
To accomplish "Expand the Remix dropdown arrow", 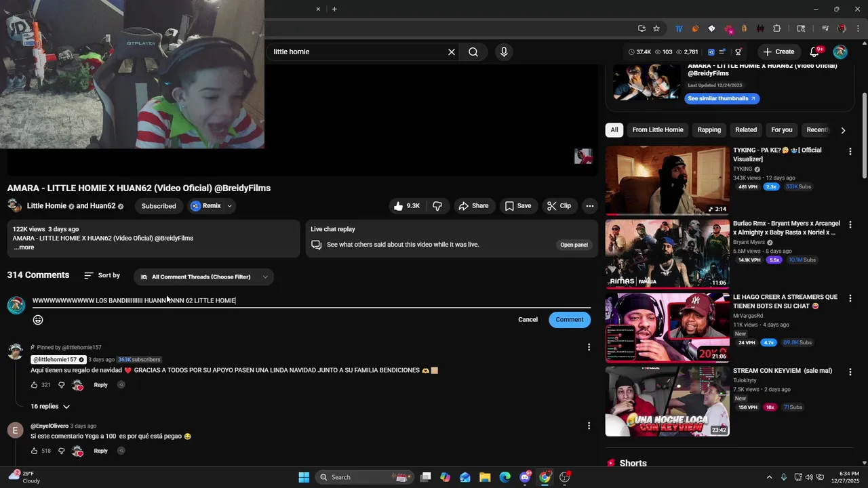I will (229, 206).
